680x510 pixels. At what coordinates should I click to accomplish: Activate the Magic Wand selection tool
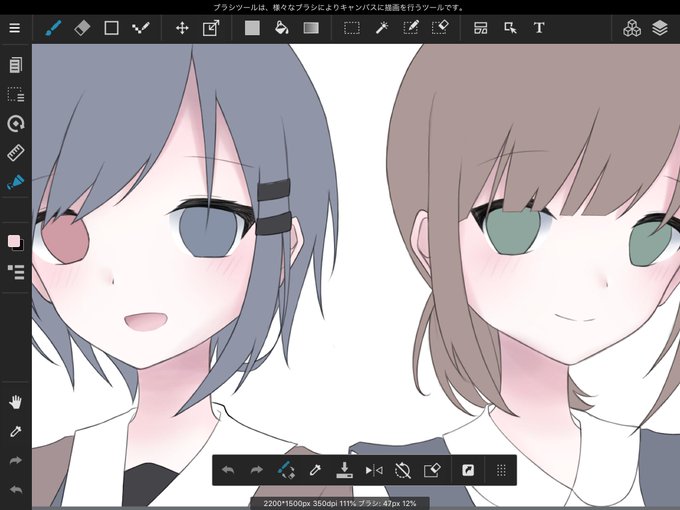381,28
